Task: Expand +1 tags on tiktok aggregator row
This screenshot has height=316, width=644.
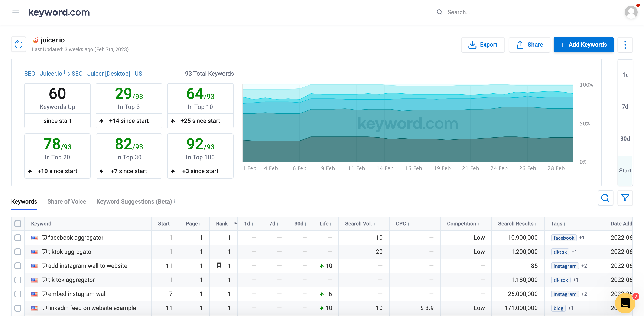Action: tap(574, 252)
